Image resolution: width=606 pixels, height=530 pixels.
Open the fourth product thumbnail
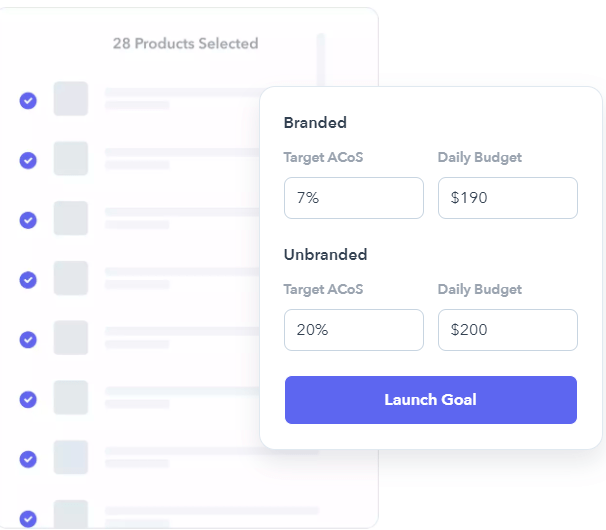click(x=71, y=278)
